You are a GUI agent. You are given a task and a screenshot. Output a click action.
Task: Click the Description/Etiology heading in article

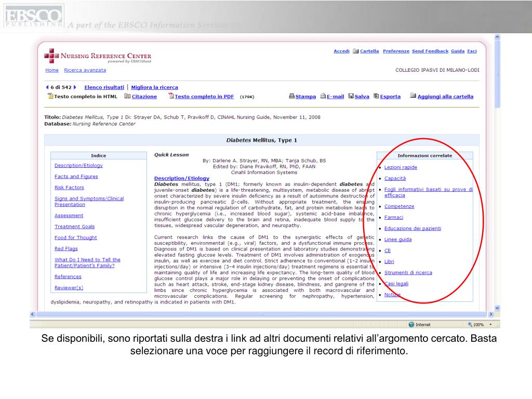click(x=181, y=178)
